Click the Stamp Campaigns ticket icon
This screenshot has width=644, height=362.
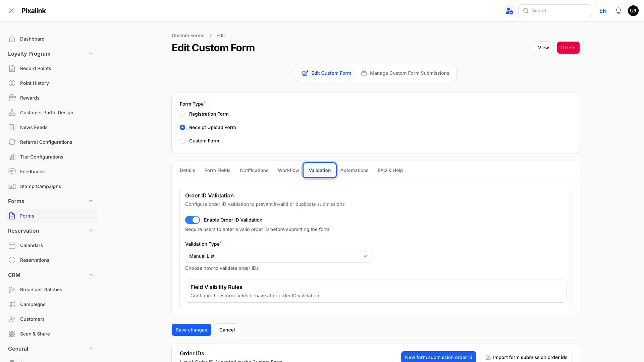click(x=12, y=186)
